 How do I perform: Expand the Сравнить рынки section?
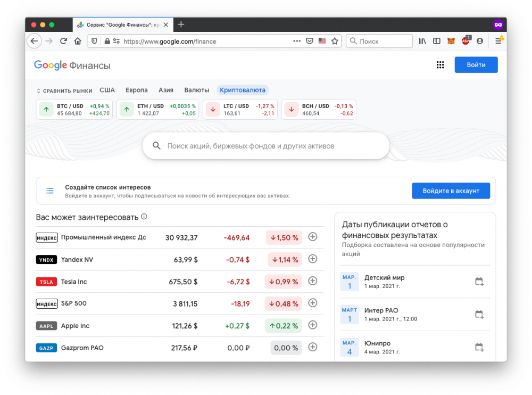point(64,90)
